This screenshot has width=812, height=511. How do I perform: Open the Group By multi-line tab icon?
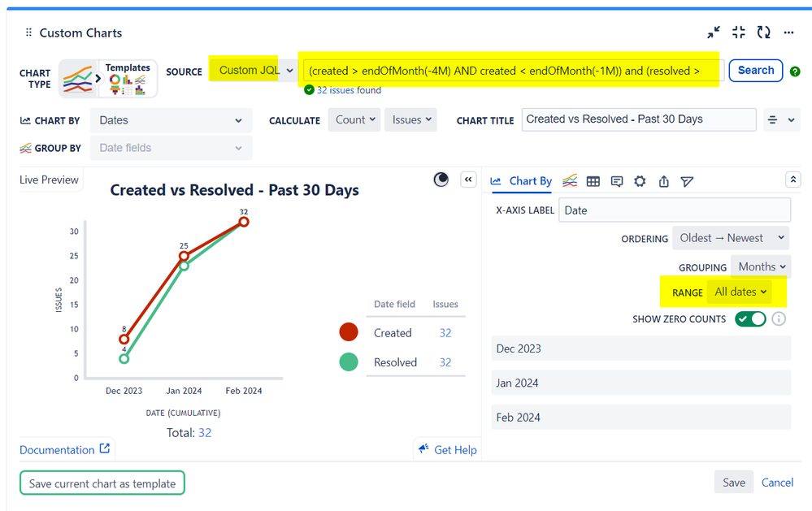(570, 181)
